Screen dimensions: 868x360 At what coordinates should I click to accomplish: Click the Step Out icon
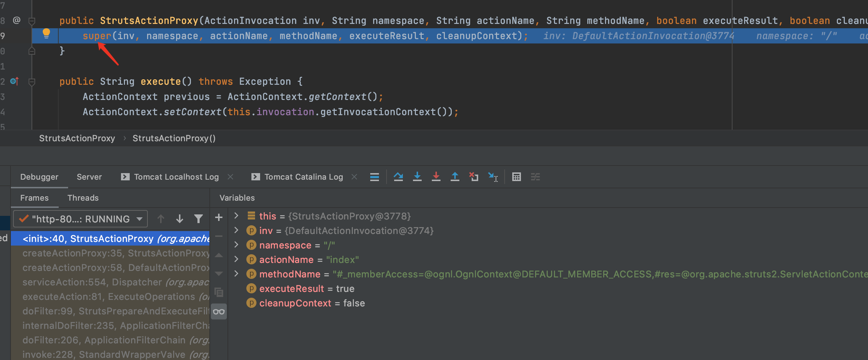click(x=455, y=177)
